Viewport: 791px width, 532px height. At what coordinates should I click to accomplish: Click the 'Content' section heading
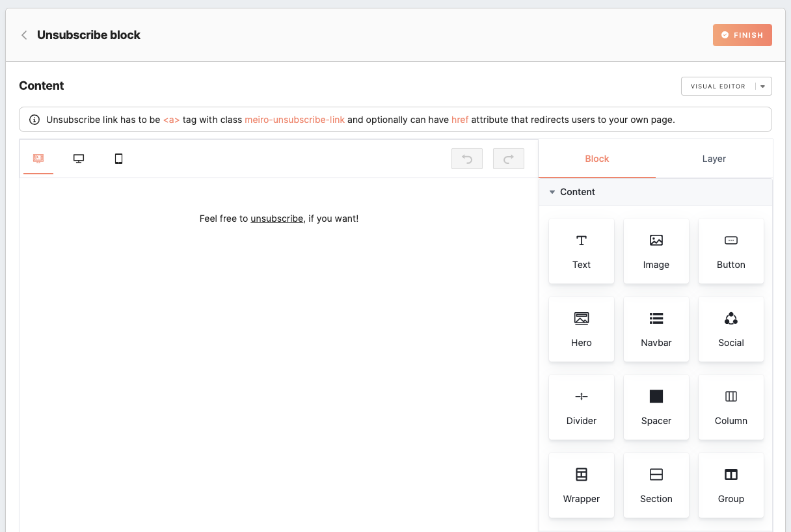[42, 86]
